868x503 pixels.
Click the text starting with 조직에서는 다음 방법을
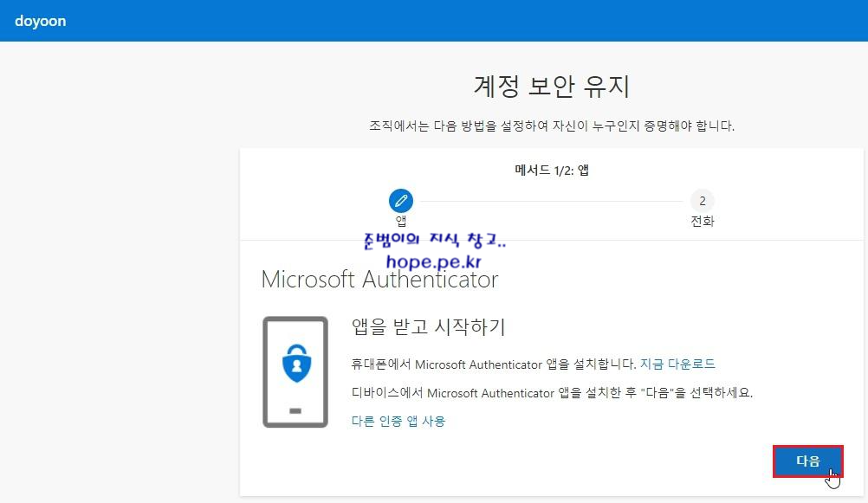click(x=551, y=126)
